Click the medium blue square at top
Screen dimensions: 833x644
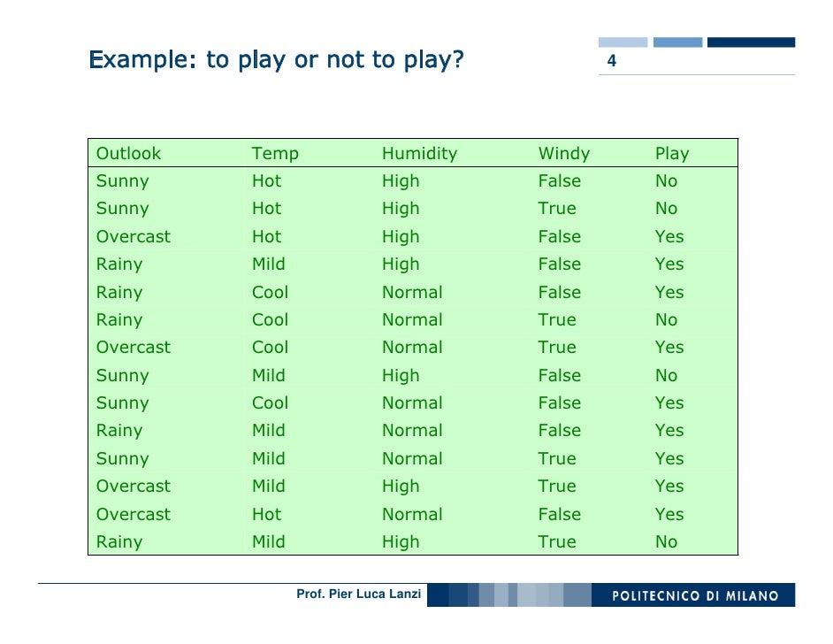pos(677,42)
